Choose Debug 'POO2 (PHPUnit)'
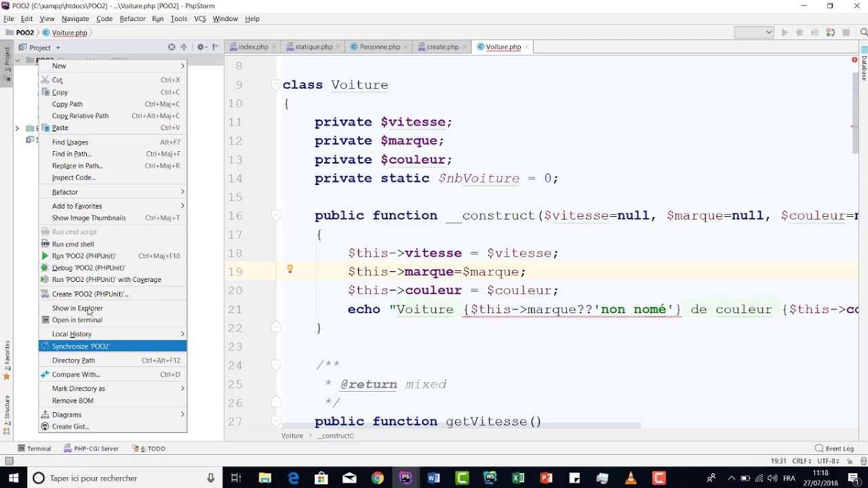This screenshot has height=488, width=868. [x=113, y=268]
